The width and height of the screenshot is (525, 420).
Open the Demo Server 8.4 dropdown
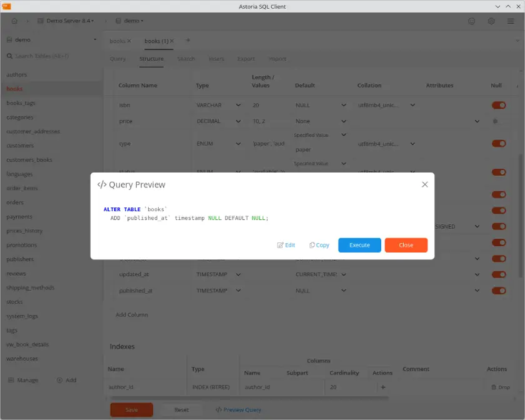click(66, 21)
